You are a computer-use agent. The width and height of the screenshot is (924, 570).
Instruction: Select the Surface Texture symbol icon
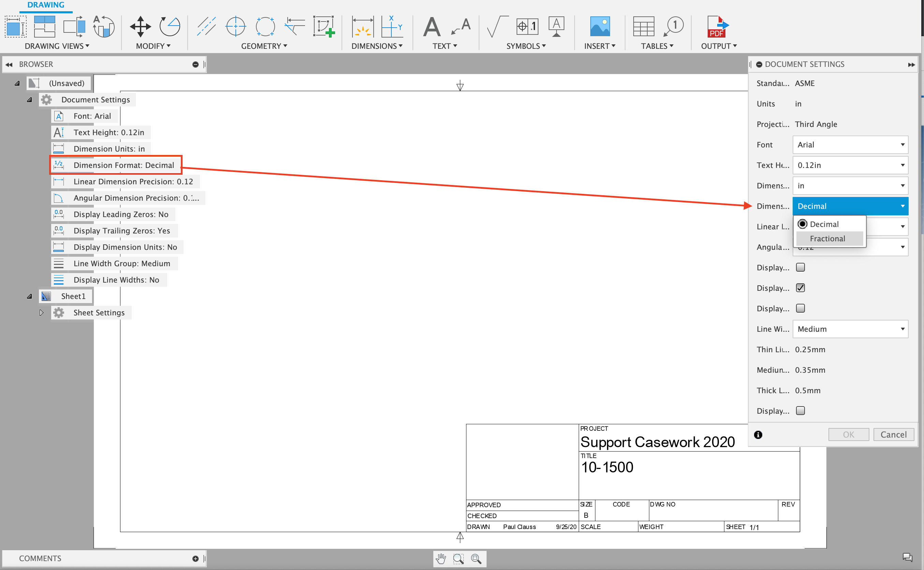pyautogui.click(x=497, y=26)
